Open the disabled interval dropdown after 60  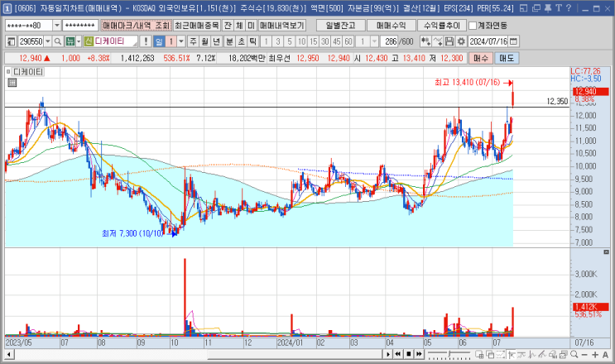(x=374, y=41)
